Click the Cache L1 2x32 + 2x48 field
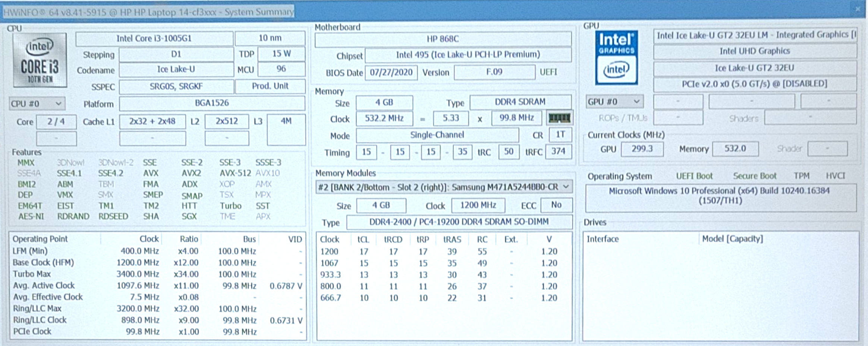 [x=152, y=121]
